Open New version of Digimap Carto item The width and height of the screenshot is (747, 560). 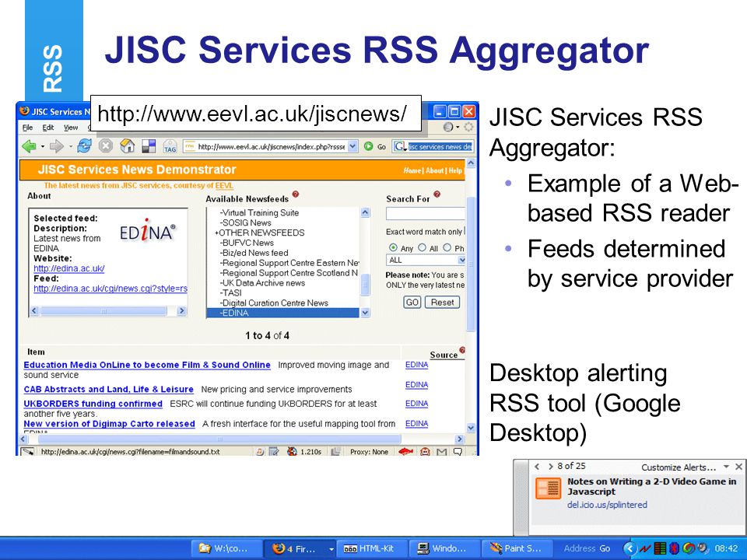click(110, 423)
